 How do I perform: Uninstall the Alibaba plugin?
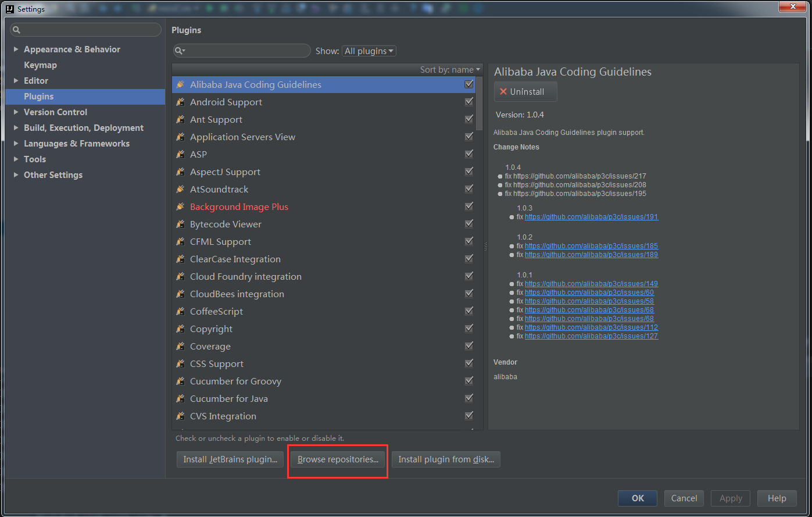[x=525, y=92]
